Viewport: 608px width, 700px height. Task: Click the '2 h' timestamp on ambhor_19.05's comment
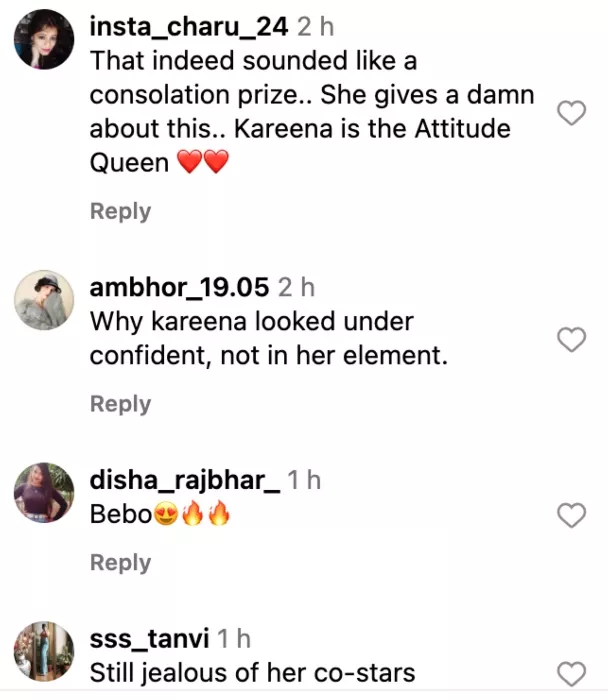(x=295, y=288)
